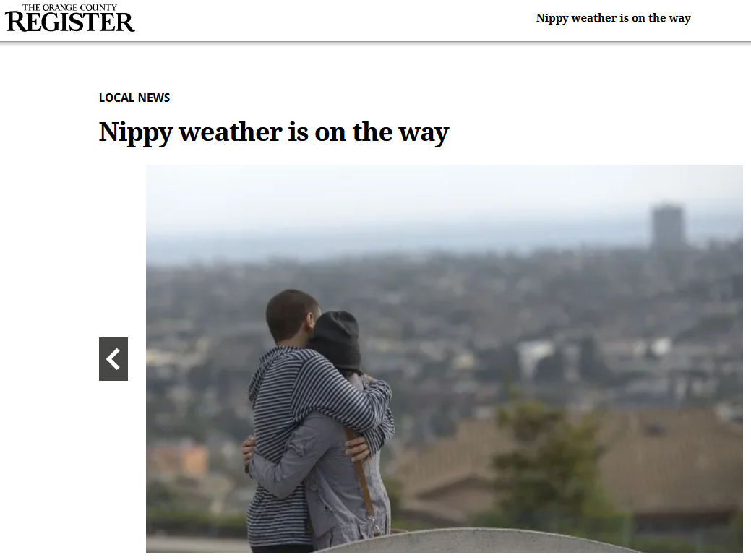Open the hugging couple photo
Image resolution: width=751 pixels, height=560 pixels.
pyautogui.click(x=445, y=358)
